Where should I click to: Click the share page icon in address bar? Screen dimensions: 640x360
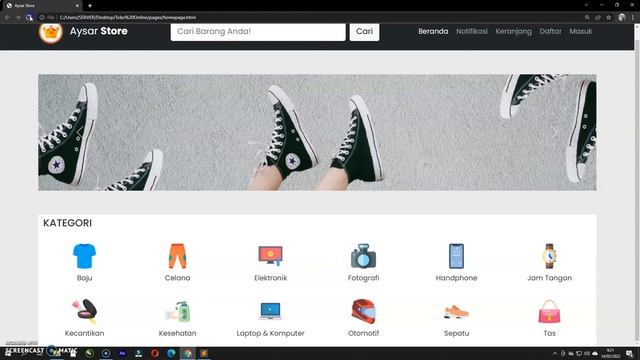pos(598,18)
